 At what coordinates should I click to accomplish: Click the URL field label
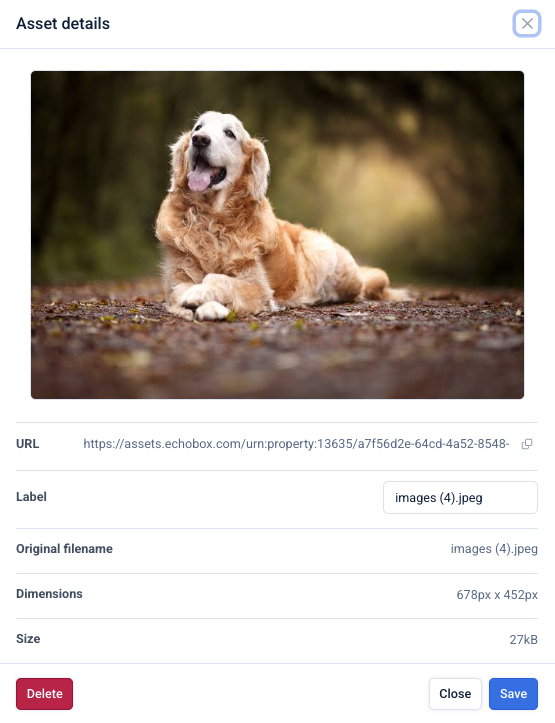click(x=28, y=444)
